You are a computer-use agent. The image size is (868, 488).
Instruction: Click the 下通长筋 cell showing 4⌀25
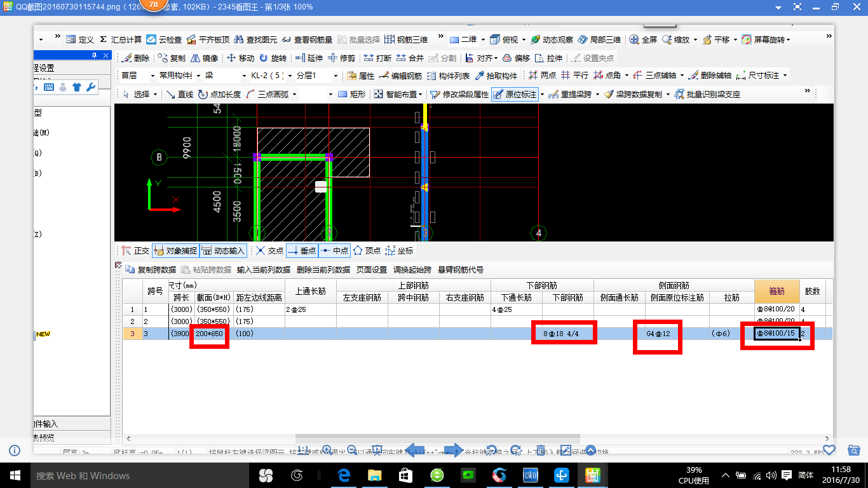click(517, 309)
